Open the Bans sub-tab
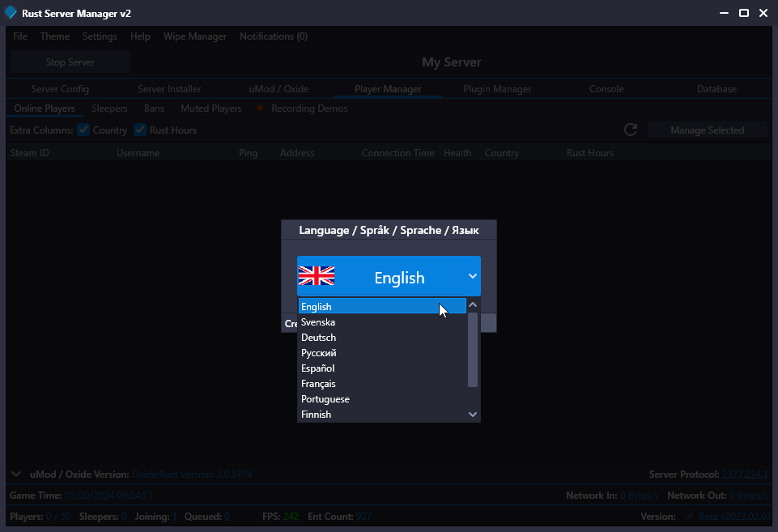778x532 pixels. (x=154, y=109)
